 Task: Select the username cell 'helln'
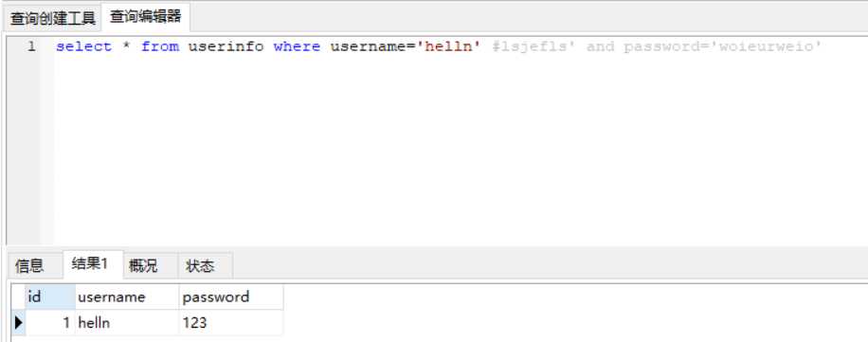(127, 322)
